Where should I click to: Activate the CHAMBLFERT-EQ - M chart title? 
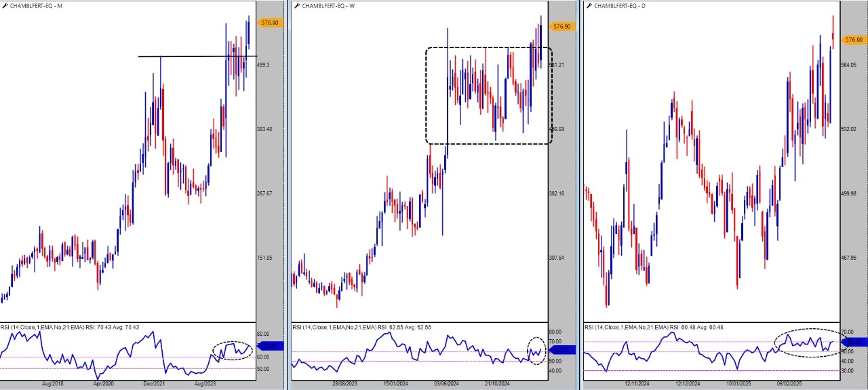35,5
